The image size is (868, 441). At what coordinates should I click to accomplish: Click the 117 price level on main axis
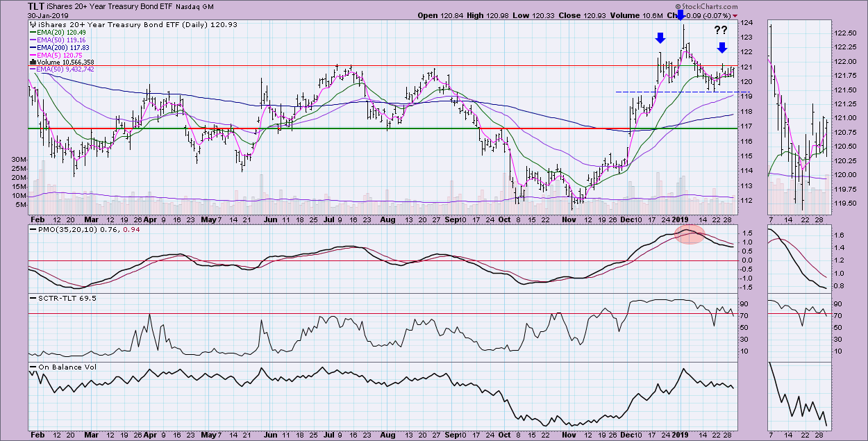pos(747,126)
